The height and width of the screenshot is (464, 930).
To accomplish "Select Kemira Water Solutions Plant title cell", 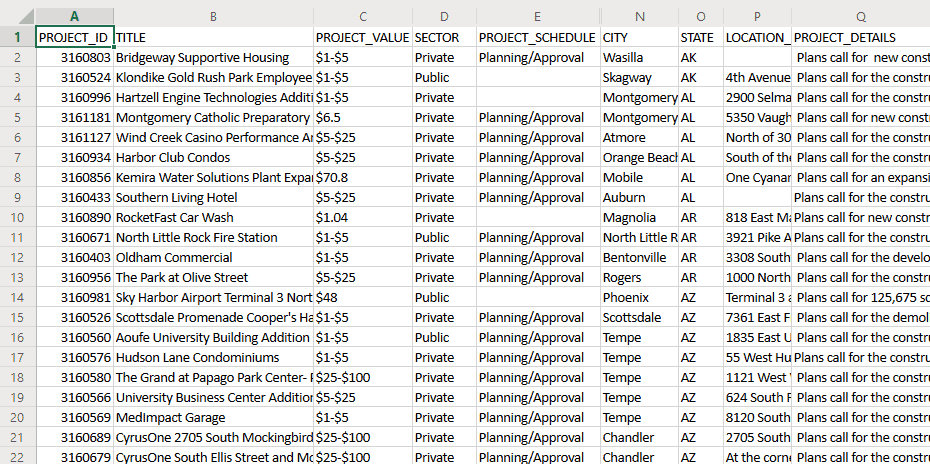I will coord(214,177).
